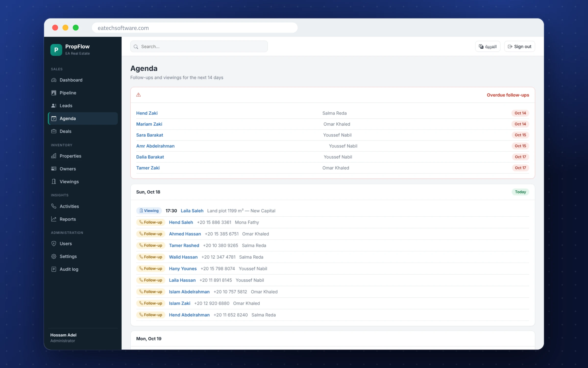Click the search magnifier icon
The width and height of the screenshot is (588, 368).
pos(136,47)
